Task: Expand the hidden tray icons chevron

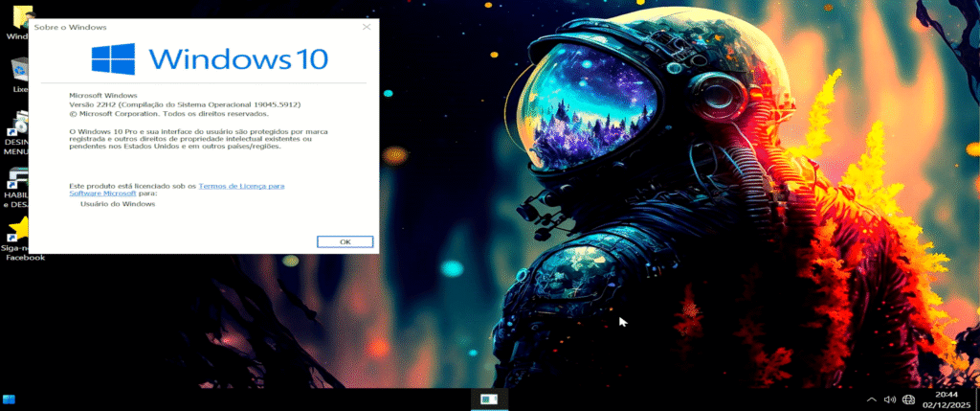Action: 871,400
